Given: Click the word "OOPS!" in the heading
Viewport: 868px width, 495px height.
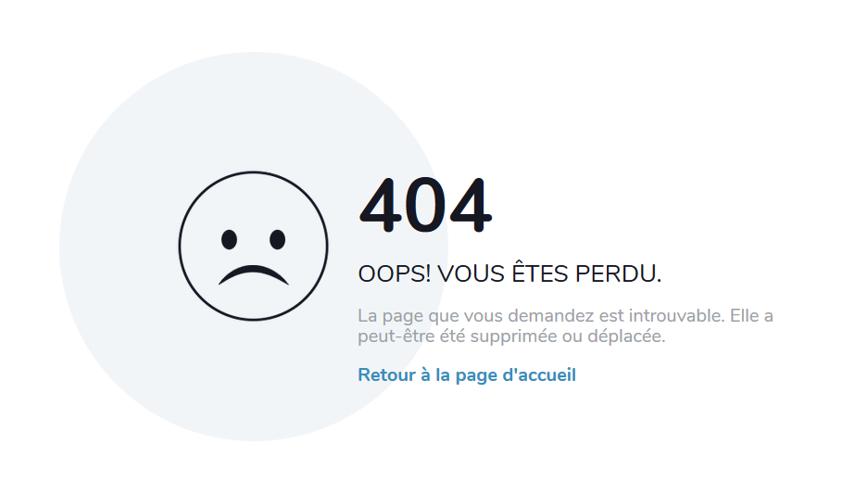Looking at the screenshot, I should [394, 274].
